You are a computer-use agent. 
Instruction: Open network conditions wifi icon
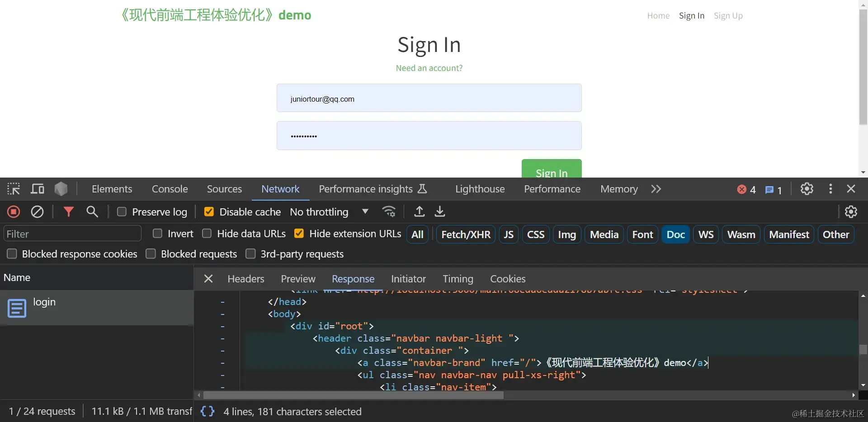389,211
